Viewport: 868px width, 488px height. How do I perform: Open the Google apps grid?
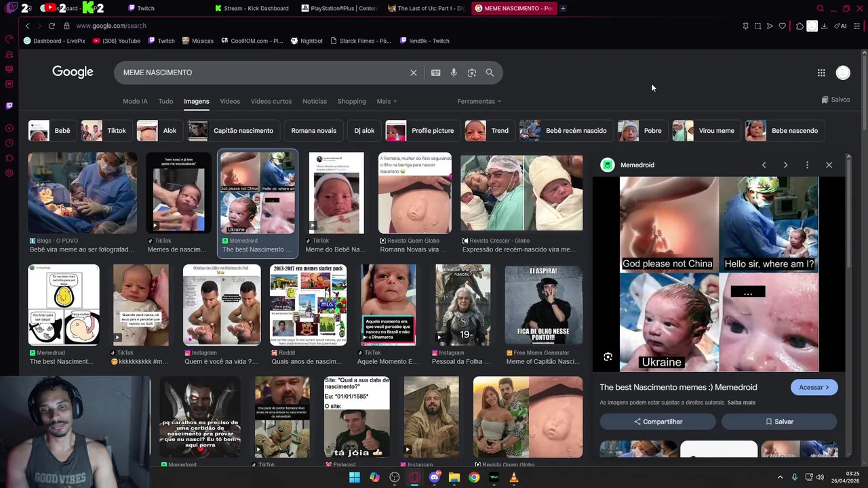[821, 73]
